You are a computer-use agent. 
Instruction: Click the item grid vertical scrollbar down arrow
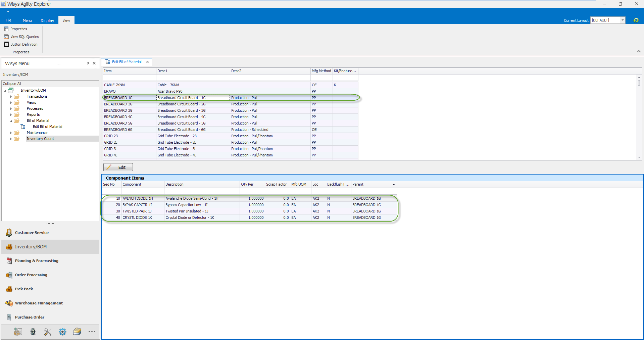point(639,157)
